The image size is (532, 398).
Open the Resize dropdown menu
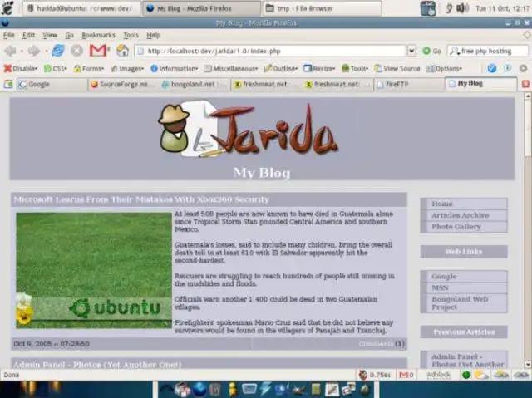click(x=319, y=69)
